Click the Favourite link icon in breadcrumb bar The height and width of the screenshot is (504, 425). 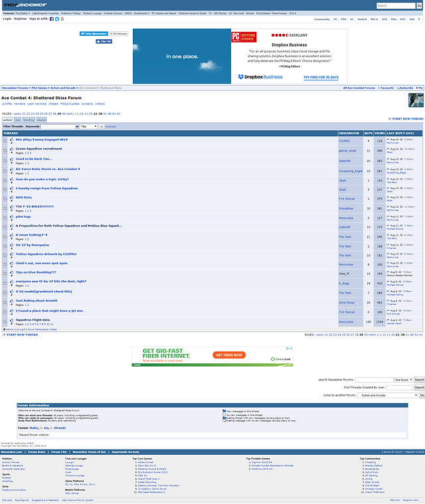pos(379,88)
